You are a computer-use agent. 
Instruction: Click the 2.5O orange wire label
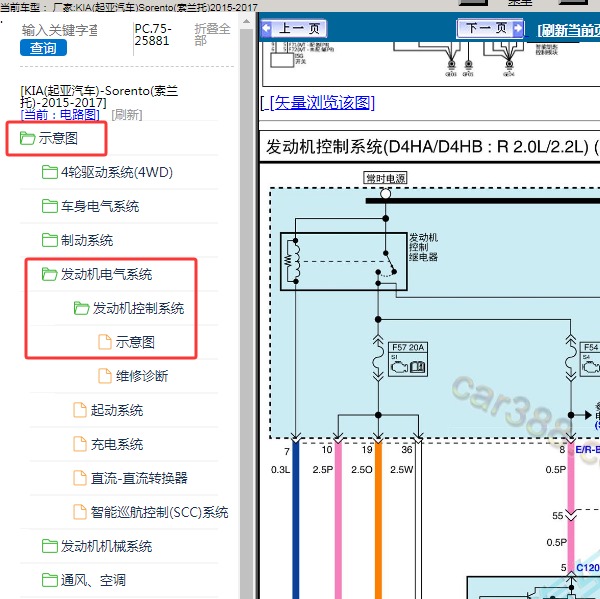point(361,470)
